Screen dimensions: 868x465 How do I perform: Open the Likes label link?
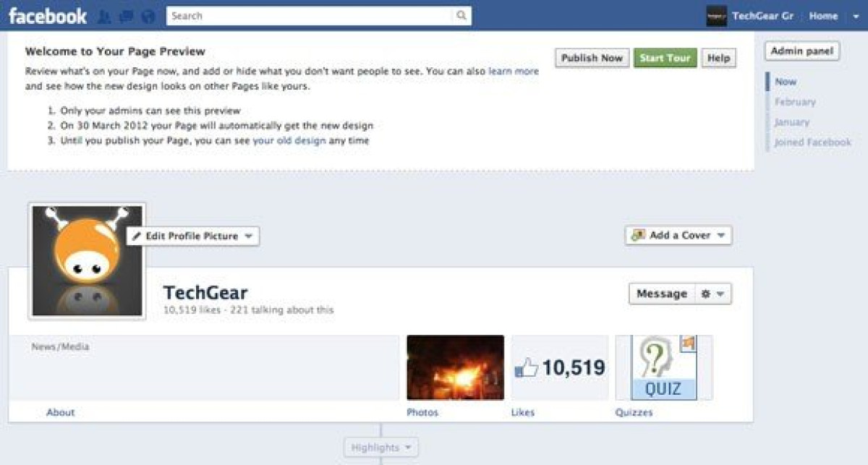tap(523, 412)
